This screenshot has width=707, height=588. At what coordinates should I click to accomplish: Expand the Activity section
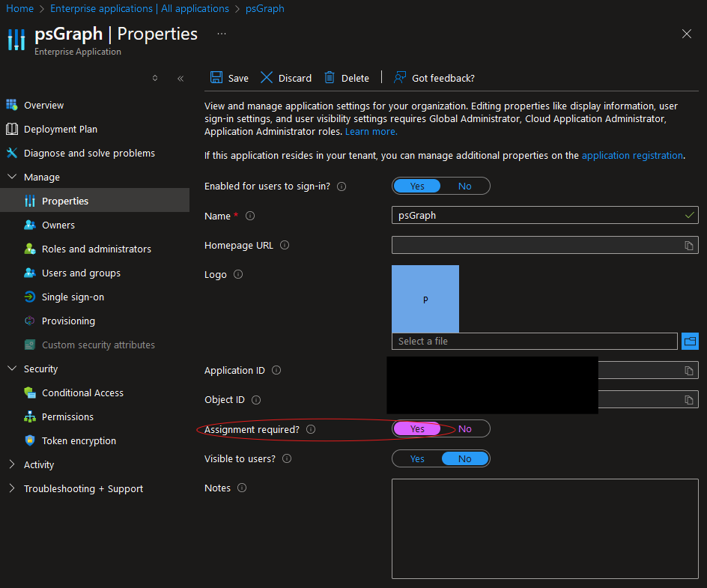(11, 464)
